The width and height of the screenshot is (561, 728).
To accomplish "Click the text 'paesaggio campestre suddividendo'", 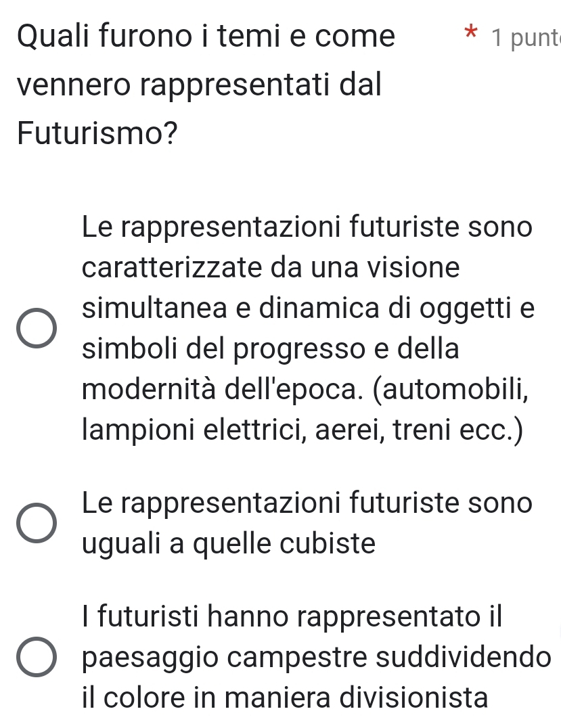I will click(317, 657).
